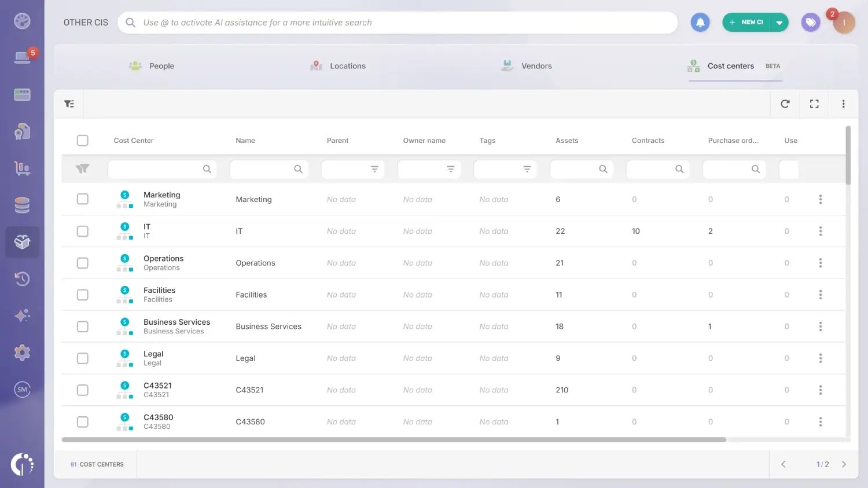Viewport: 868px width, 488px height.
Task: Click the NEW CI button
Action: pyautogui.click(x=746, y=23)
